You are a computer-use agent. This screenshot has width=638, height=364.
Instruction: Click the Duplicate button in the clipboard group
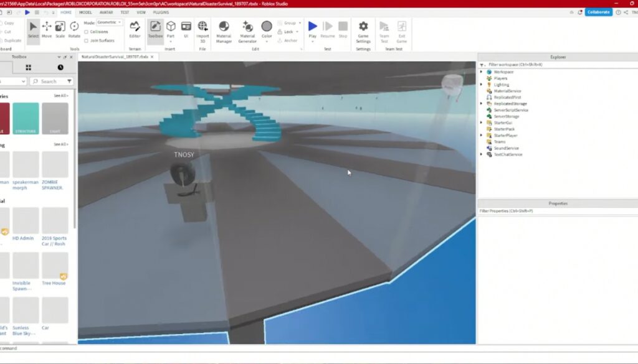tap(11, 40)
